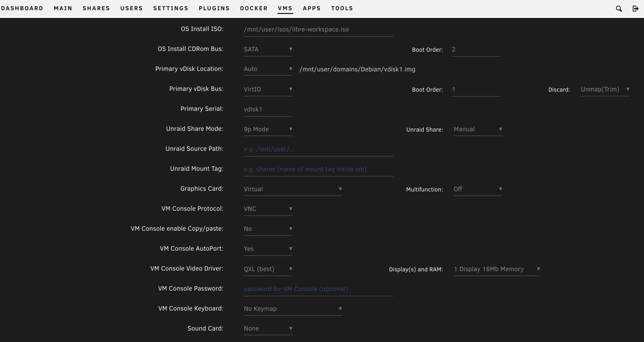Select Unraid Share Mode dropdown
644x342 pixels.
point(268,129)
